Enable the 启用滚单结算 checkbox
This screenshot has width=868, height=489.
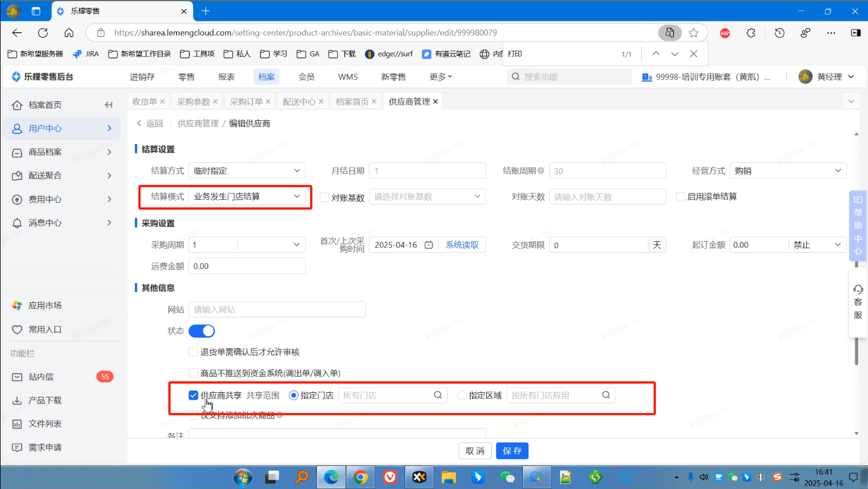[681, 196]
